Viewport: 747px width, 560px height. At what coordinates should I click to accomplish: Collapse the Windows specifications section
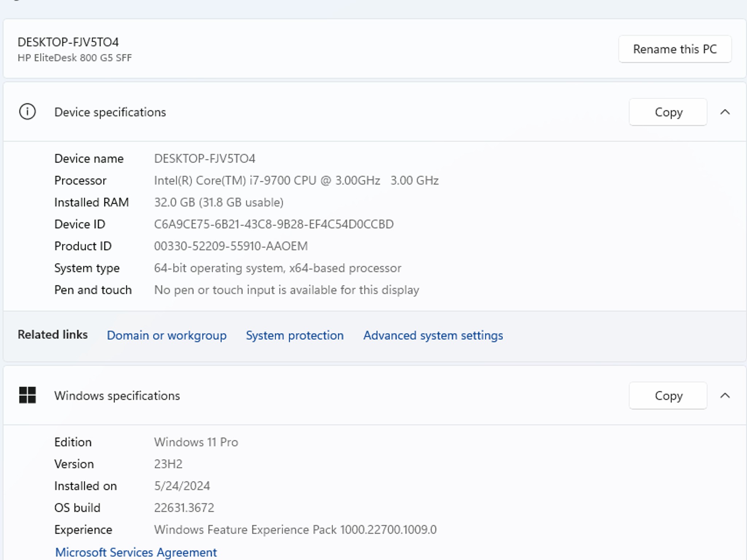coord(726,395)
